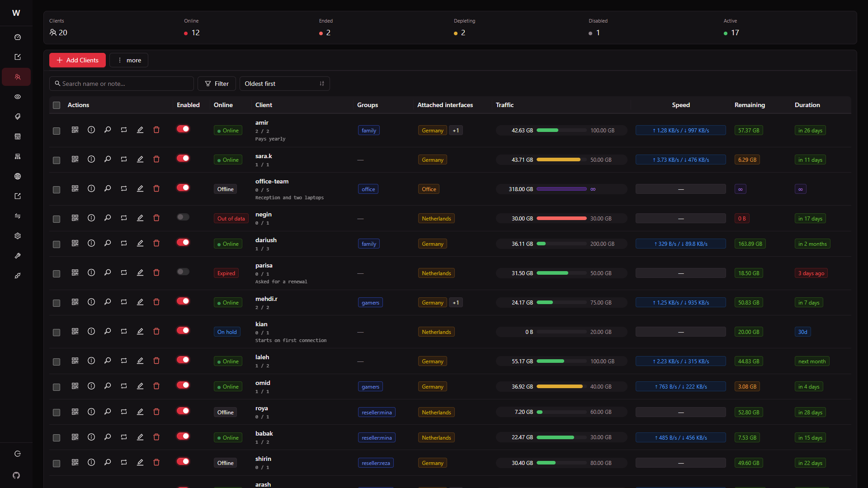The width and height of the screenshot is (868, 488).
Task: Show info details for sara.k
Action: pyautogui.click(x=91, y=159)
